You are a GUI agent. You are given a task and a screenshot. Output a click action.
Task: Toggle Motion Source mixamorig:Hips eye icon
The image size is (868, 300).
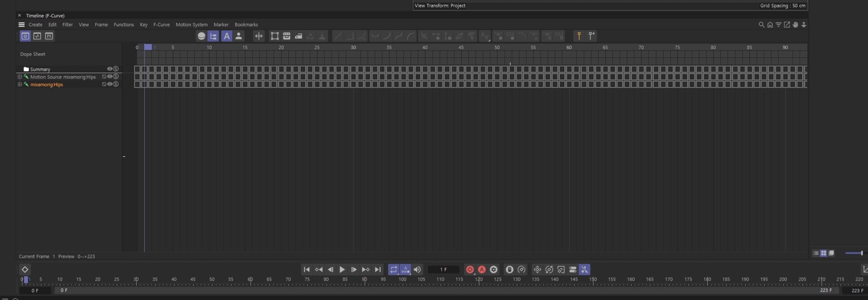(110, 77)
